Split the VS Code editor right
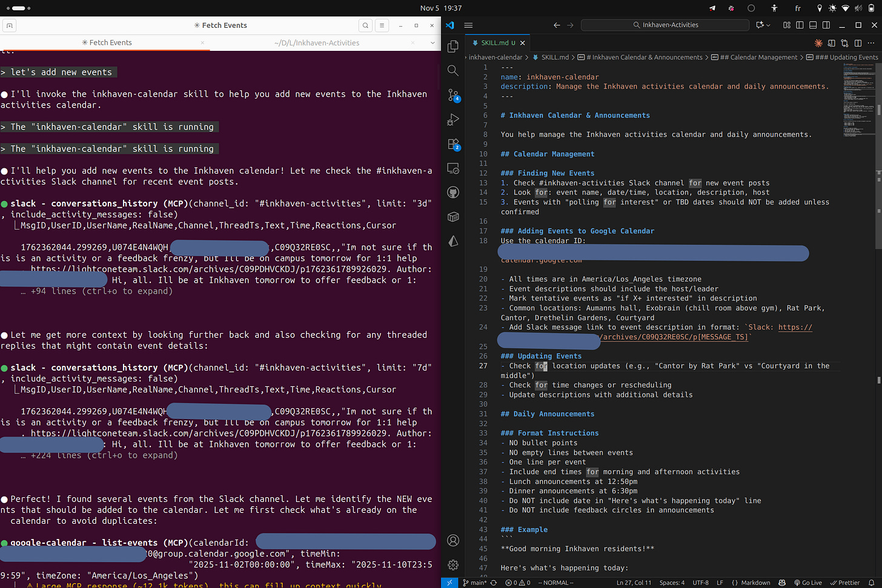Screen dimensions: 882x588 pyautogui.click(x=858, y=43)
